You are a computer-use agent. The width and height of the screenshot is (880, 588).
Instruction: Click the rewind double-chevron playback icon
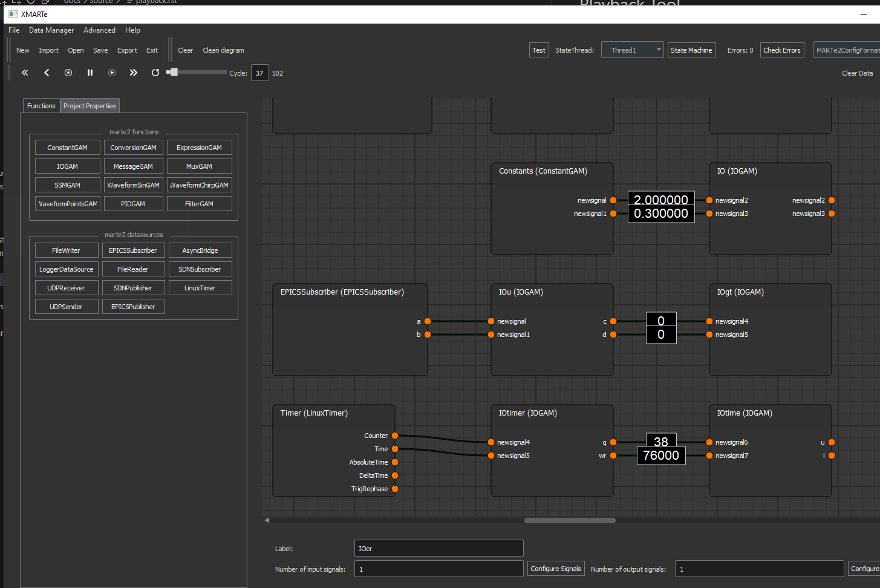click(x=25, y=73)
